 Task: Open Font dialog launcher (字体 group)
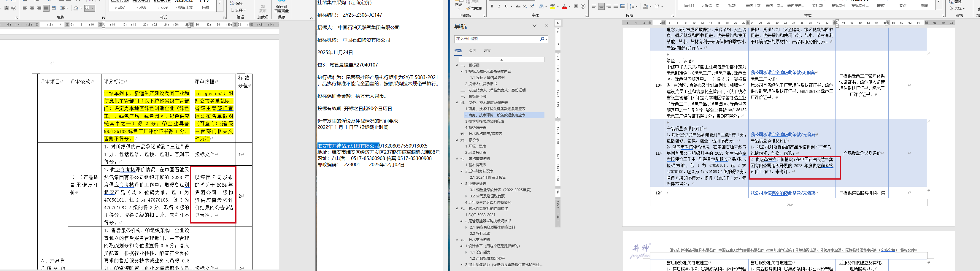point(586,16)
